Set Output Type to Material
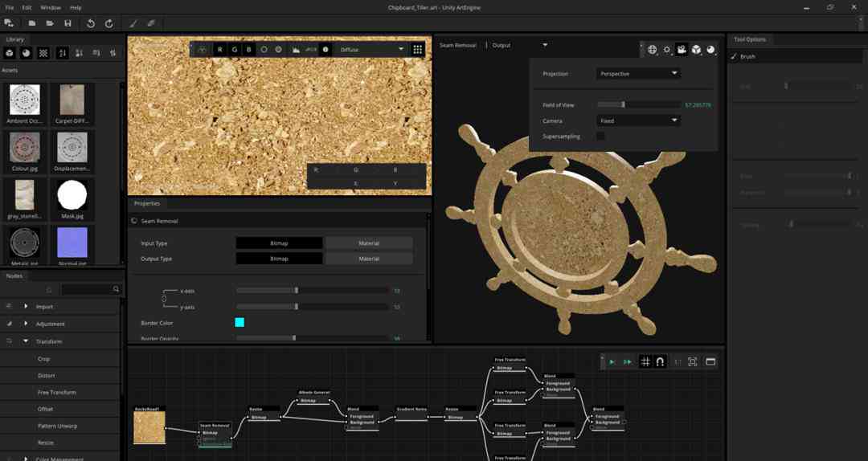This screenshot has height=461, width=868. coord(369,259)
